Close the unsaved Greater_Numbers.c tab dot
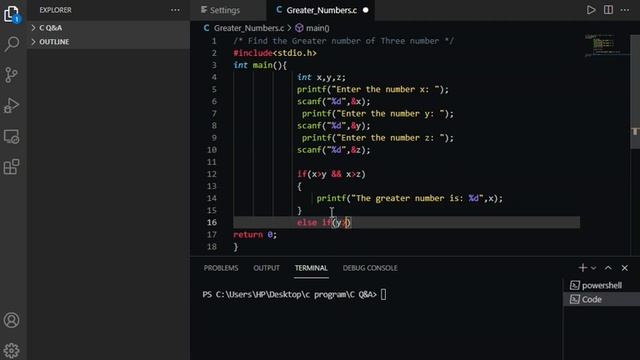 point(366,10)
